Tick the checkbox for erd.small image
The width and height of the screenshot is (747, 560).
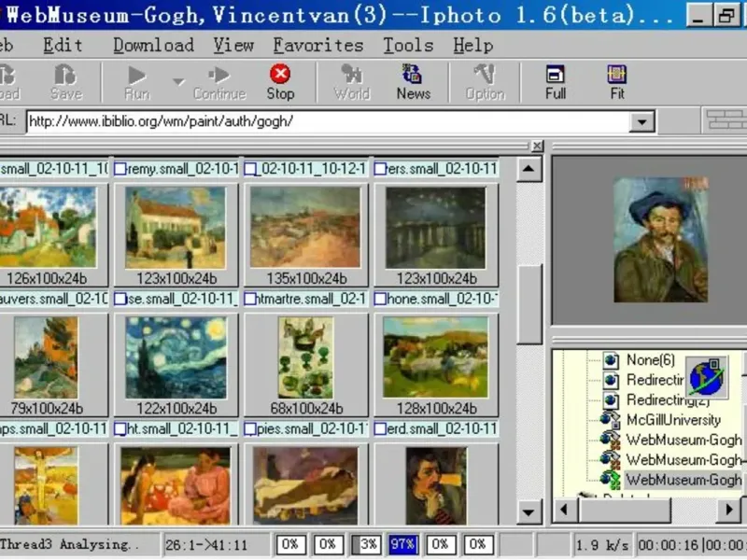pos(380,429)
